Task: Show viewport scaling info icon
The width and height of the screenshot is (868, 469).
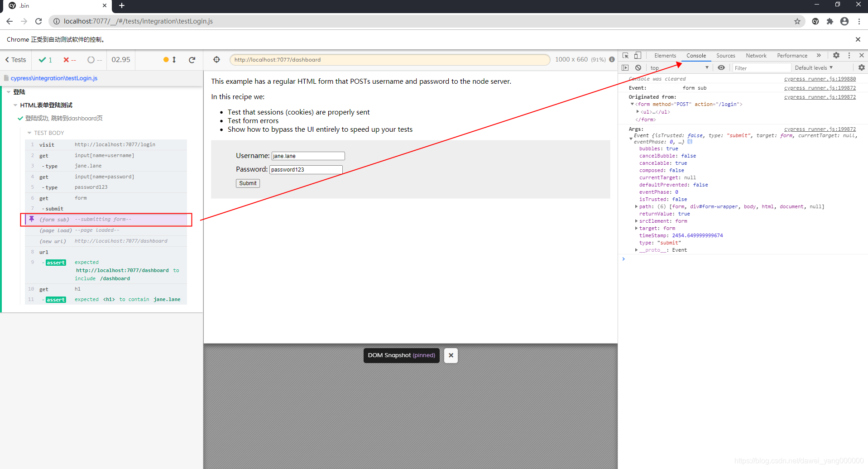Action: tap(612, 60)
